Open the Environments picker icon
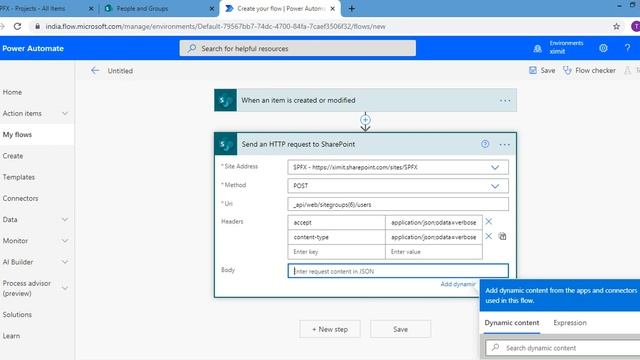Viewport: 640px width, 360px height. [538, 49]
